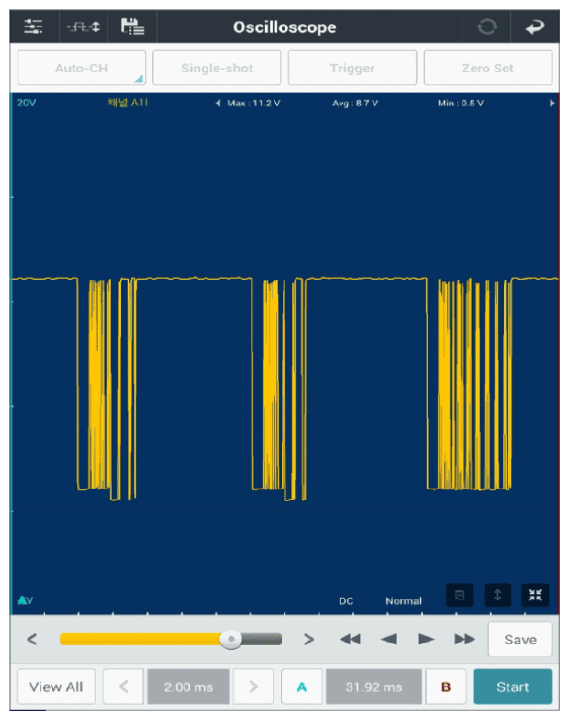
Task: Show previous measurement with left triangle
Action: (218, 103)
